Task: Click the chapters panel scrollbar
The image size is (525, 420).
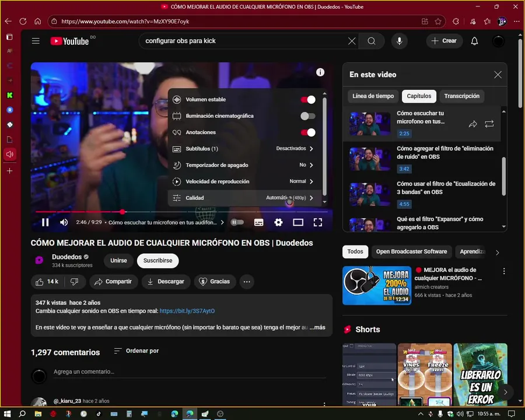Action: [x=503, y=176]
